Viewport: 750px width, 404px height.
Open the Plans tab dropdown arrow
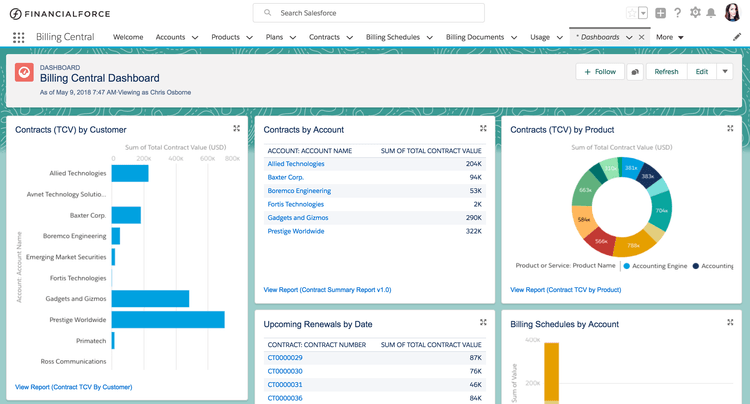pyautogui.click(x=293, y=37)
